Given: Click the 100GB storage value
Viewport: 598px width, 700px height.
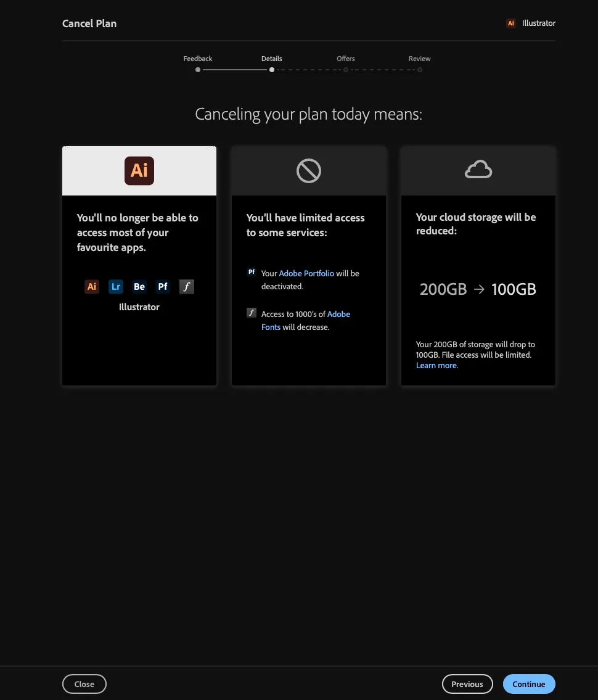Looking at the screenshot, I should (514, 289).
